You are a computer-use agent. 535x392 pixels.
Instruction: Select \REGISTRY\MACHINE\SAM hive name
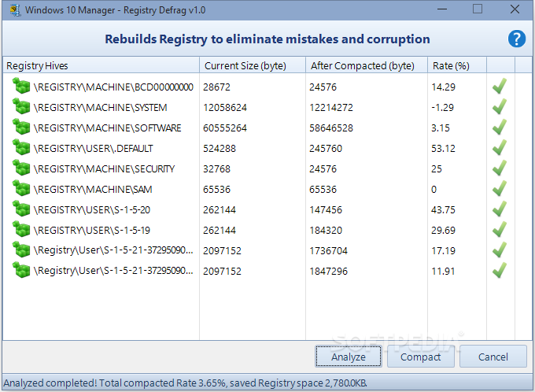[x=93, y=190]
